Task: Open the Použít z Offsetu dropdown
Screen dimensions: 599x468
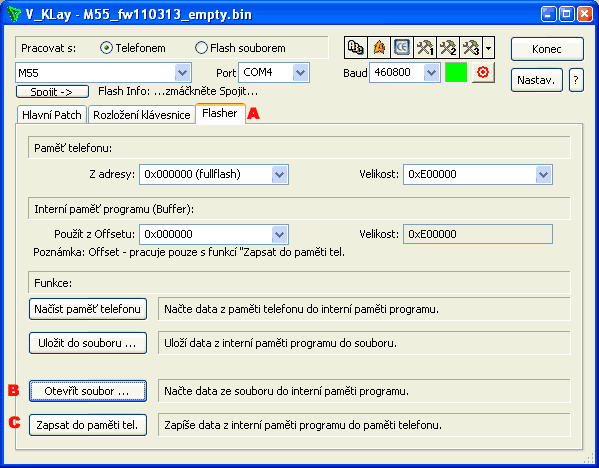Action: (x=280, y=234)
